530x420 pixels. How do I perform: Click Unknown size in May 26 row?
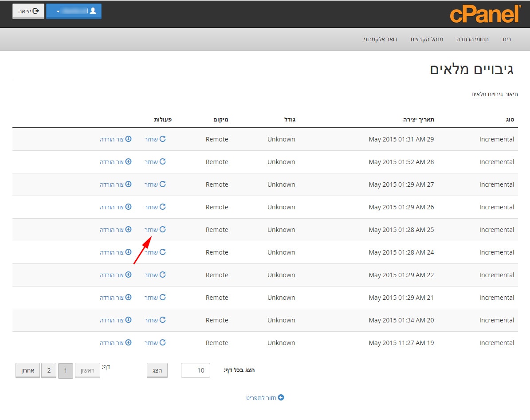coord(281,207)
